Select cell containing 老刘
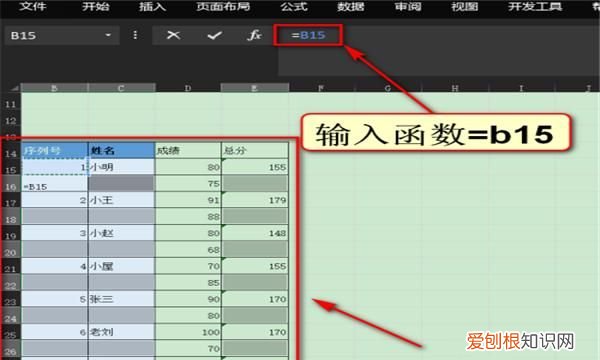 pos(122,332)
